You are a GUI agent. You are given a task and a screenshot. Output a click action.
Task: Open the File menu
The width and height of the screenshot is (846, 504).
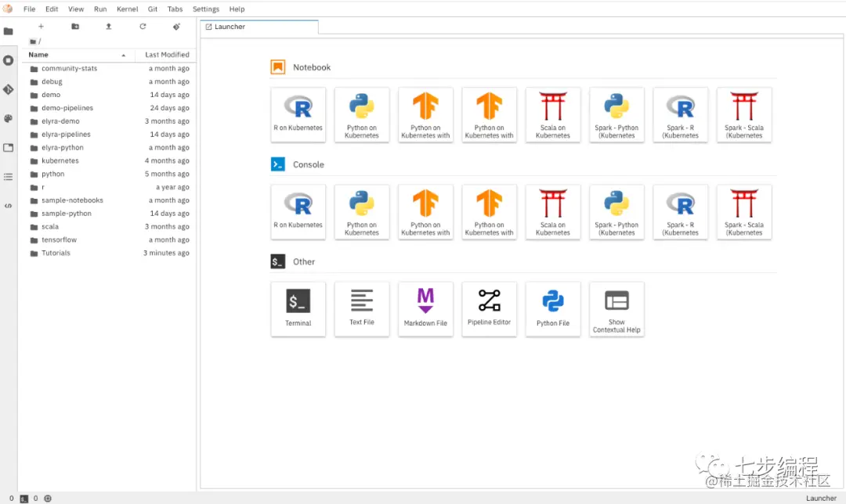30,9
